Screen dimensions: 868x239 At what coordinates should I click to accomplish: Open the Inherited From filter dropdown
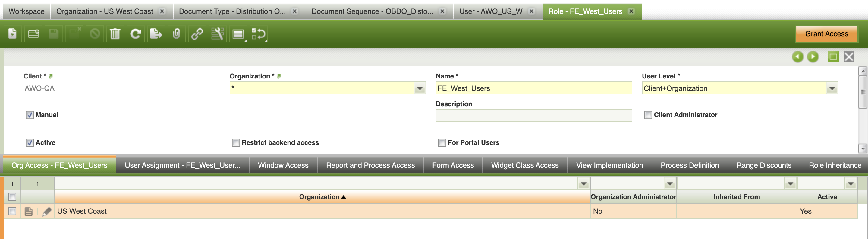(x=790, y=184)
